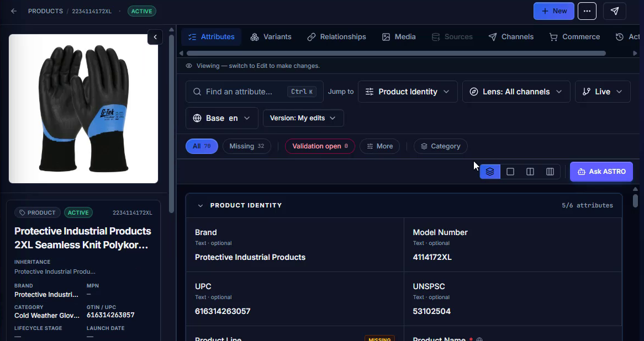The width and height of the screenshot is (644, 341).
Task: Switch to two column view layout
Action: [x=530, y=172]
